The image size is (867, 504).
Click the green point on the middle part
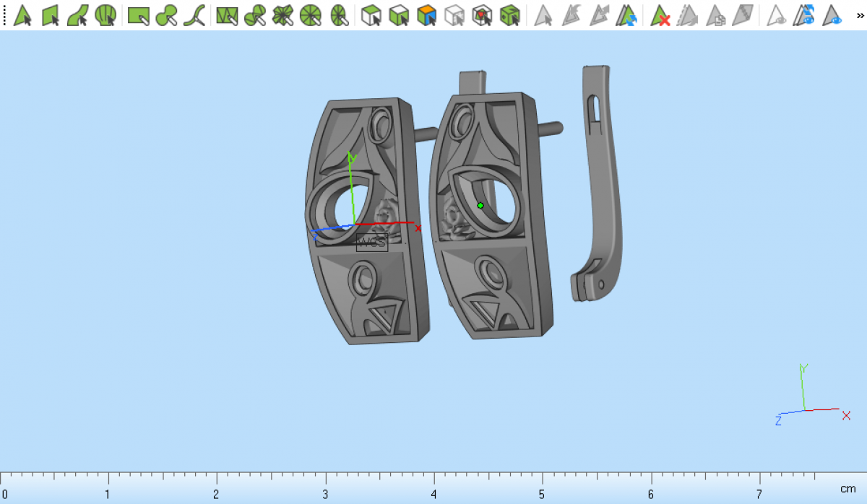(480, 206)
